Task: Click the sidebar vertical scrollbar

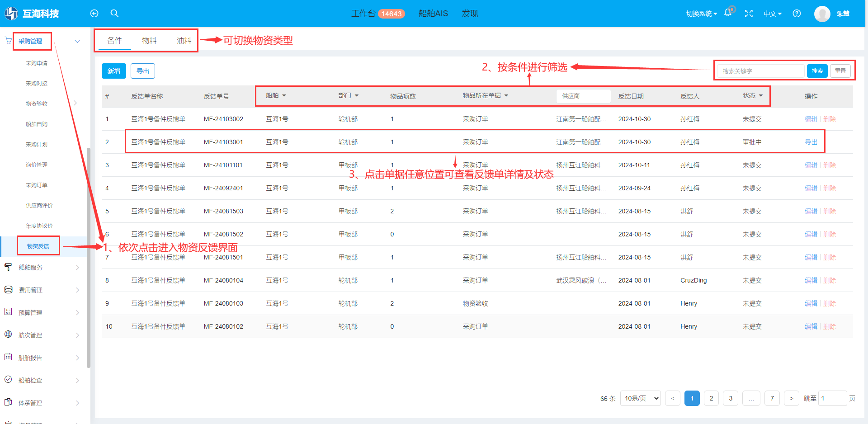Action: pyautogui.click(x=89, y=258)
